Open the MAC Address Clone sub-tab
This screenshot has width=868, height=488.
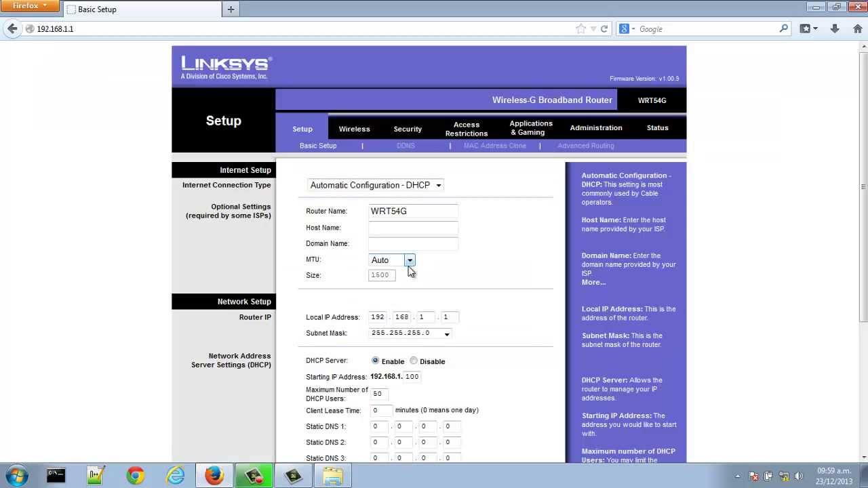[495, 146]
